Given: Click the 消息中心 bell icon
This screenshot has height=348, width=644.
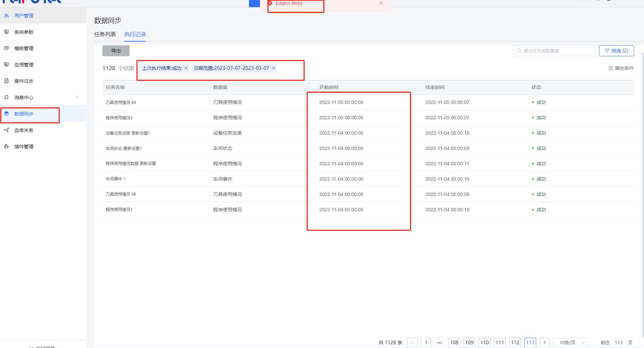Looking at the screenshot, I should click(x=6, y=97).
